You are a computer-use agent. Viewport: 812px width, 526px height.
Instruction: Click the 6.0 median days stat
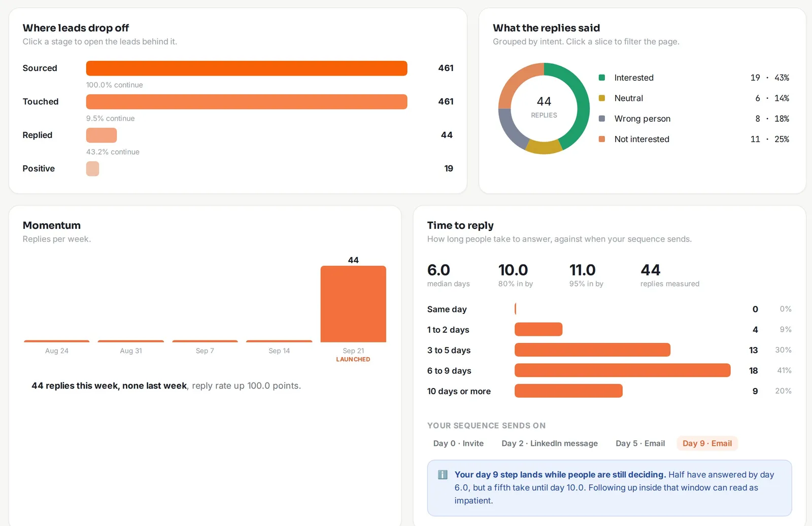[x=449, y=275]
